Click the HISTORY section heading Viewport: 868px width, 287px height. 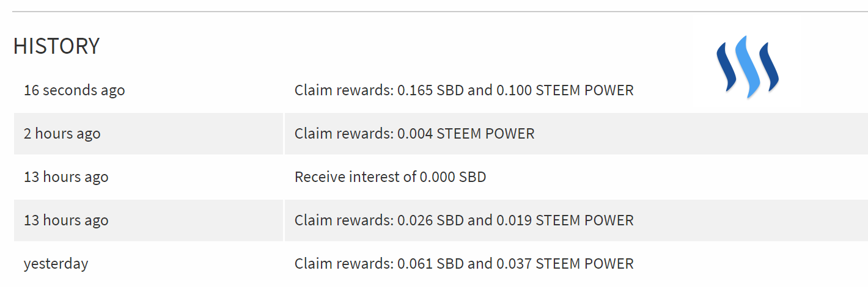click(56, 46)
